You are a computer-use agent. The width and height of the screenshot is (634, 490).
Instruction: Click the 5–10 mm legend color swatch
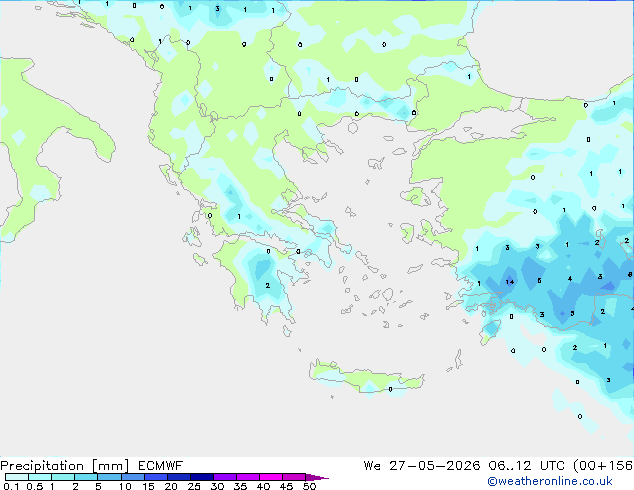pos(109,477)
